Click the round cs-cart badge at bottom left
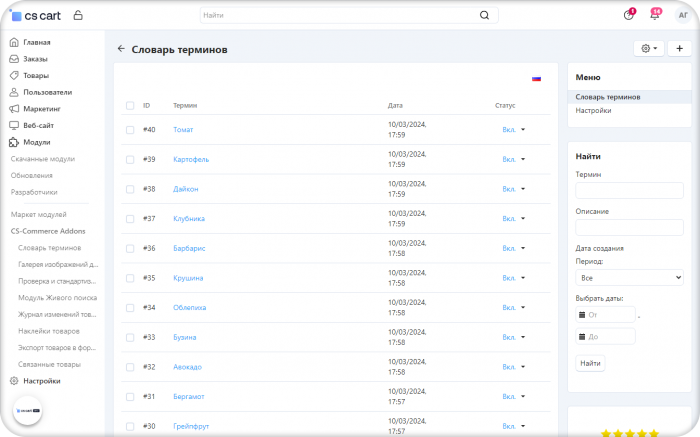 [28, 411]
